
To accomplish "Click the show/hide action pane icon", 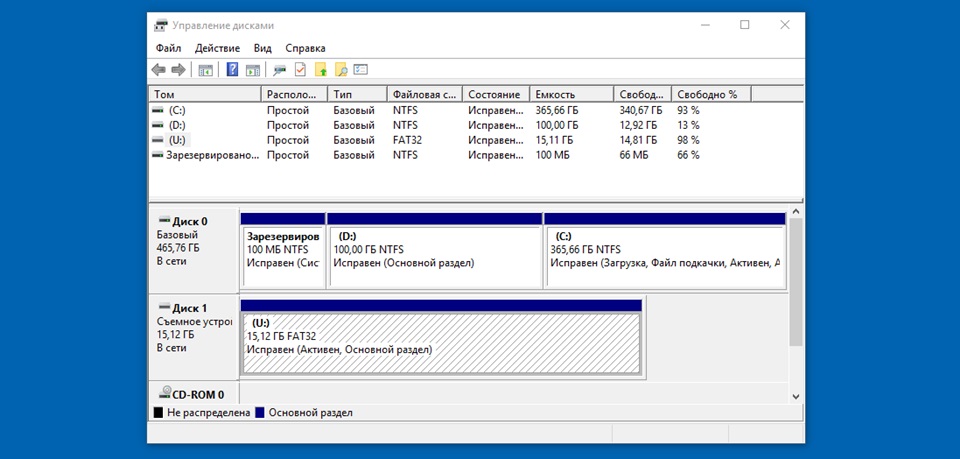I will (x=253, y=70).
